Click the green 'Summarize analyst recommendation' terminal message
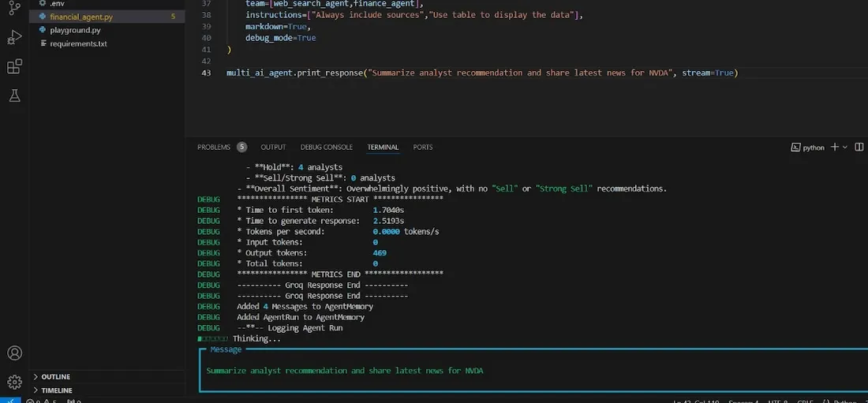868x403 pixels. (345, 371)
